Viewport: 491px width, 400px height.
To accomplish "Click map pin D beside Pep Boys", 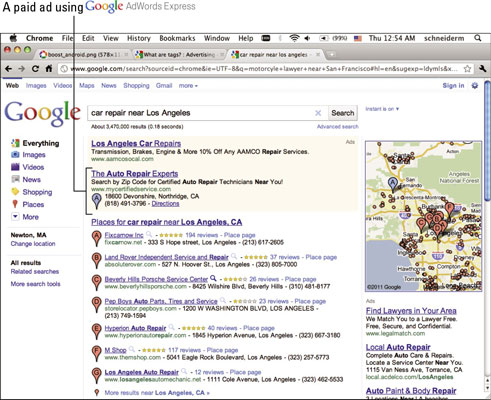I will click(96, 304).
